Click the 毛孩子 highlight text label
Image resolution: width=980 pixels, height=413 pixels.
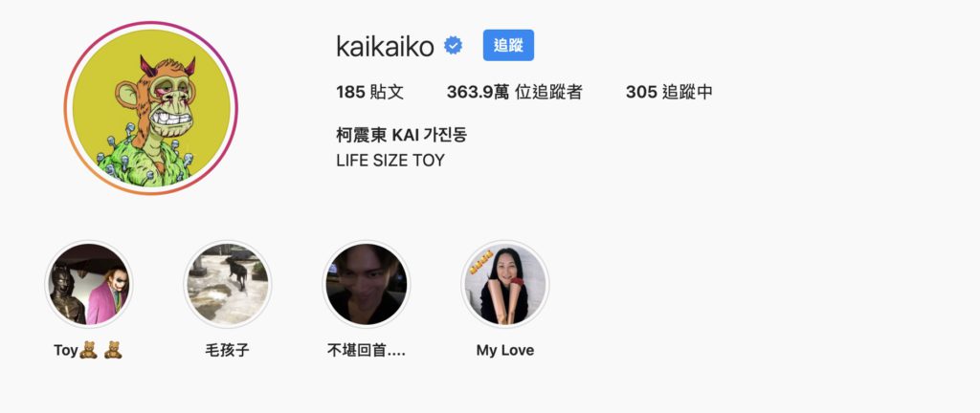[228, 350]
